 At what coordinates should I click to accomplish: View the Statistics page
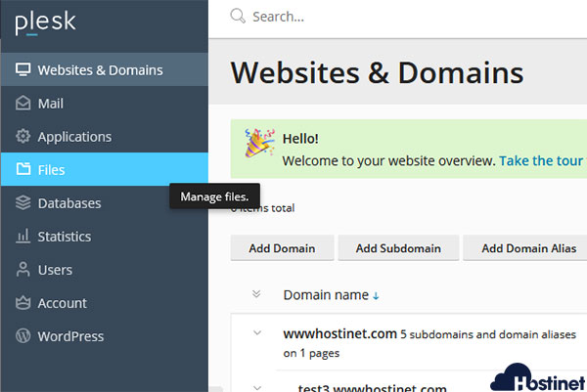click(x=105, y=236)
